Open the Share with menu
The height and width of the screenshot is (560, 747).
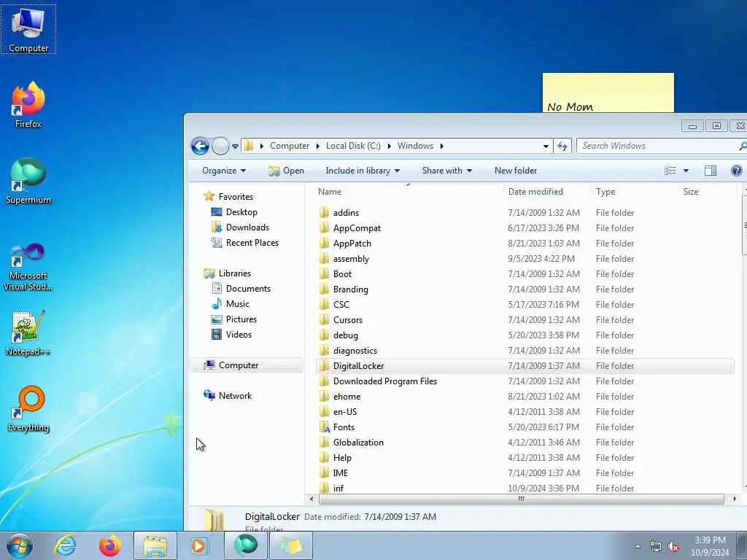[x=446, y=171]
